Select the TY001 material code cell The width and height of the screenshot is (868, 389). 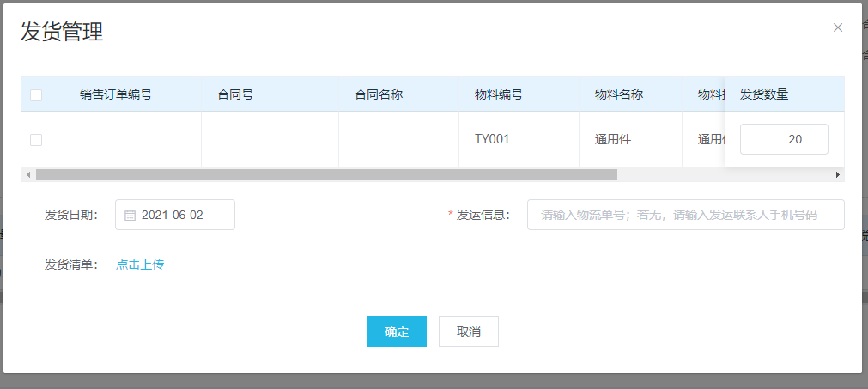492,139
